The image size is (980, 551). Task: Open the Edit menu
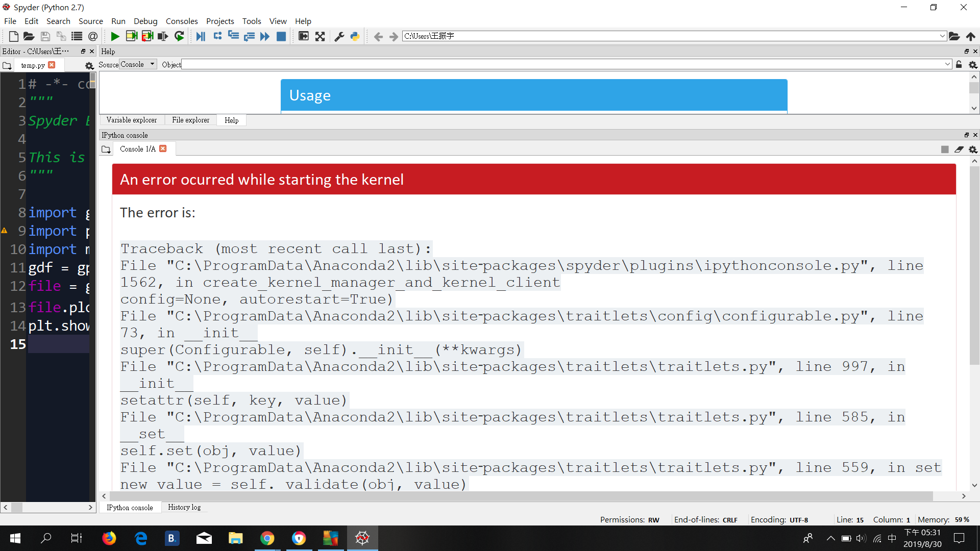click(31, 21)
